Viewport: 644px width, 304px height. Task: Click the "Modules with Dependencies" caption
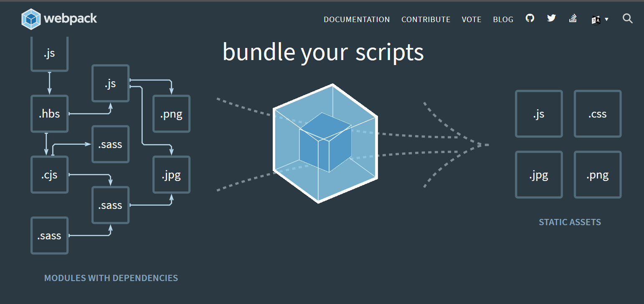(x=111, y=278)
